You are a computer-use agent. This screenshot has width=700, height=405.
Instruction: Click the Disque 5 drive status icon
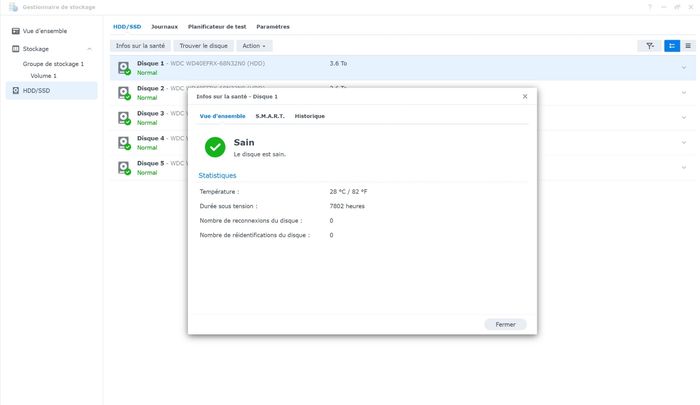point(124,168)
